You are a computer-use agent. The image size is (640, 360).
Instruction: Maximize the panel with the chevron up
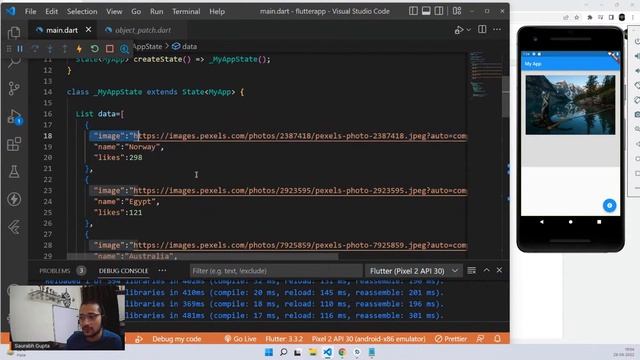point(487,270)
